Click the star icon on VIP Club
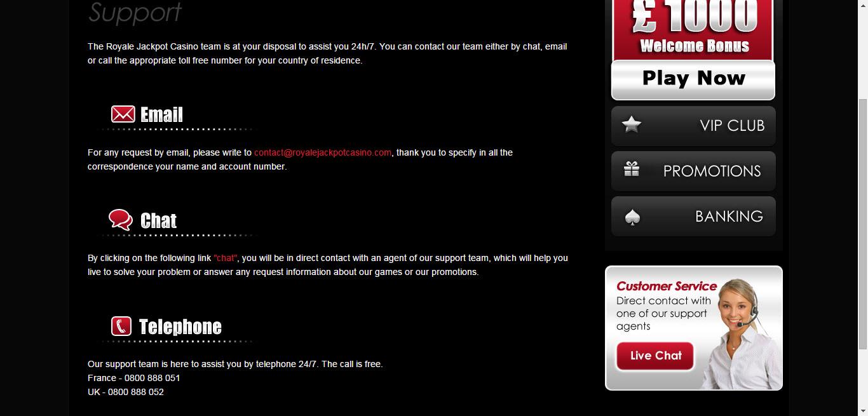 [x=631, y=124]
